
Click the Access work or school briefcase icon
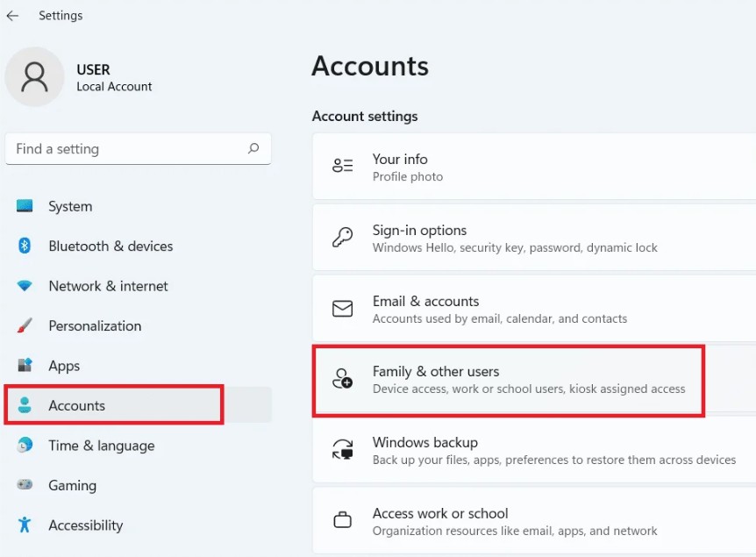(342, 521)
